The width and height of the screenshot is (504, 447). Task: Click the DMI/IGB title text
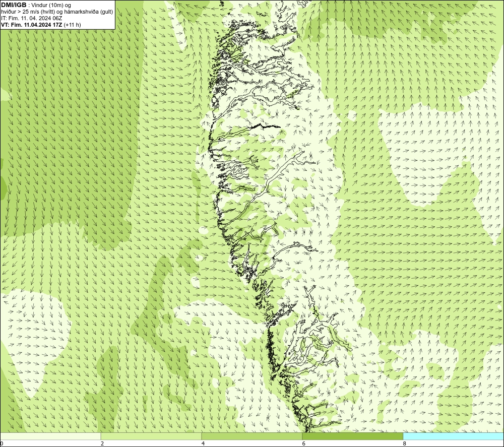click(14, 5)
